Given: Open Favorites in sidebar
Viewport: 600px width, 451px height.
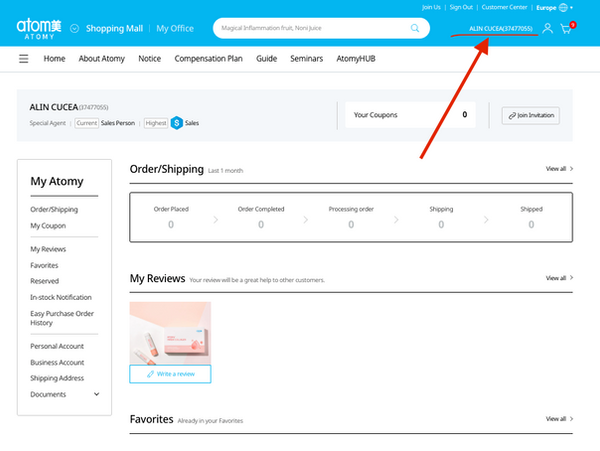Looking at the screenshot, I should (44, 265).
